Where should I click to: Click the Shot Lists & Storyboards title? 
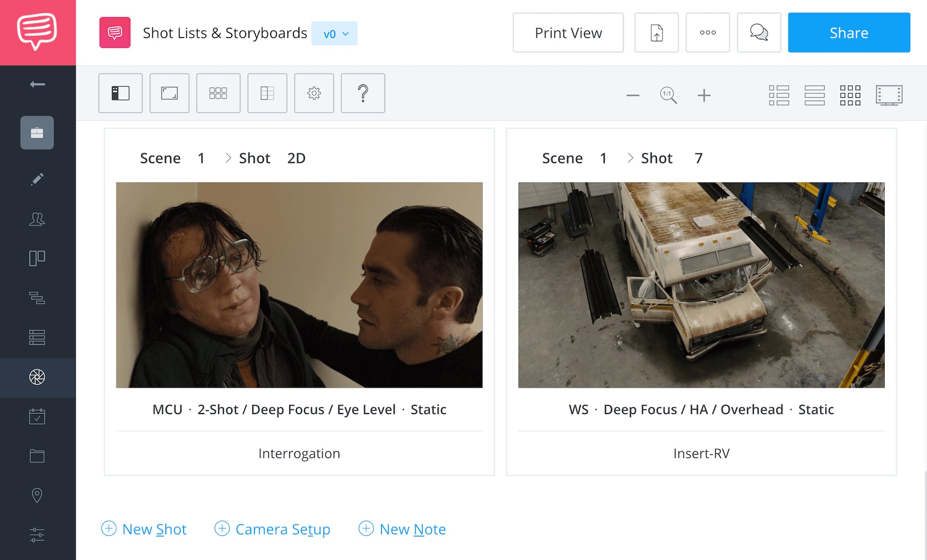point(225,33)
